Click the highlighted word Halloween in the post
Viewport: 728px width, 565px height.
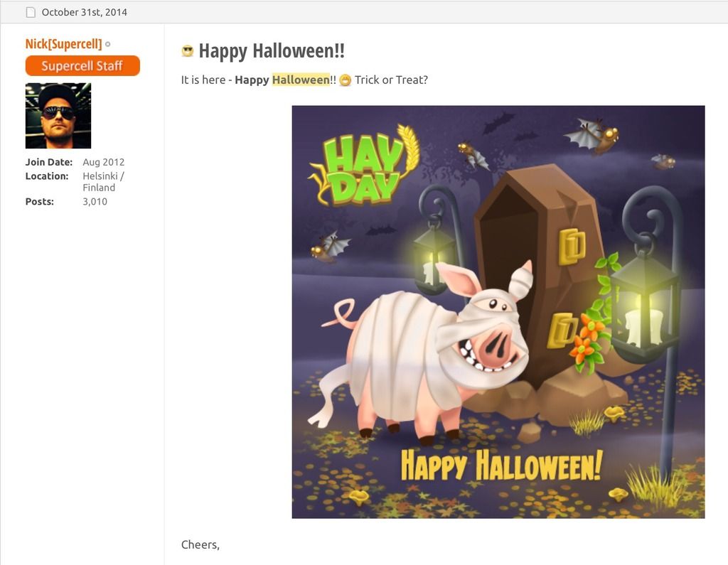click(301, 80)
